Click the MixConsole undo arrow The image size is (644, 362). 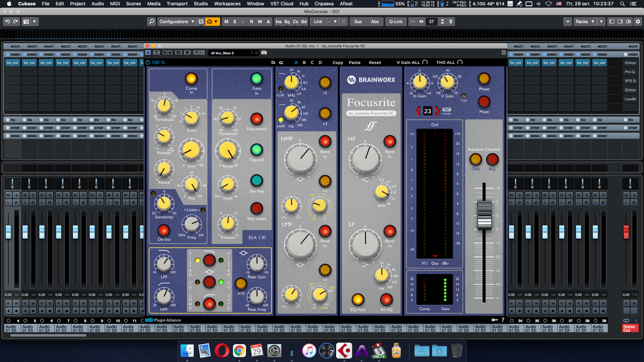point(7,21)
